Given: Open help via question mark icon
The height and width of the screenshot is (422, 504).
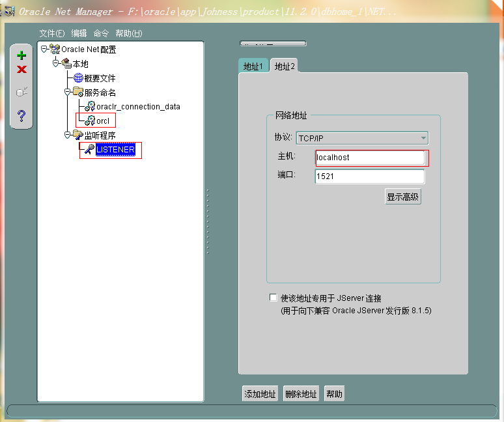Looking at the screenshot, I should pos(21,115).
